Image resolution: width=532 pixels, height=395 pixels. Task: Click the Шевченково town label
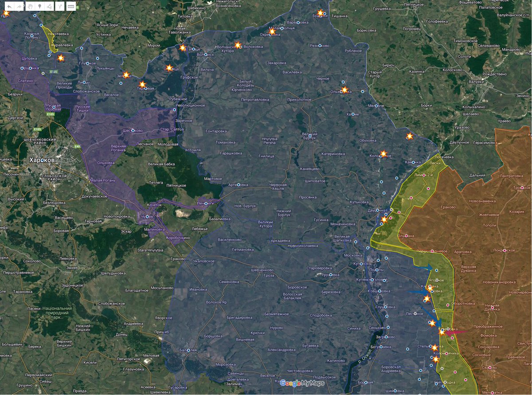click(262, 270)
